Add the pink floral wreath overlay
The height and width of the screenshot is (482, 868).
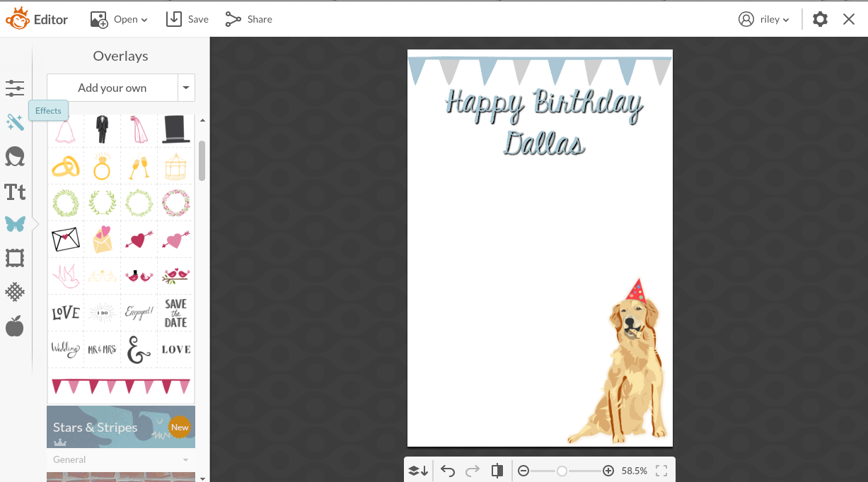[175, 204]
